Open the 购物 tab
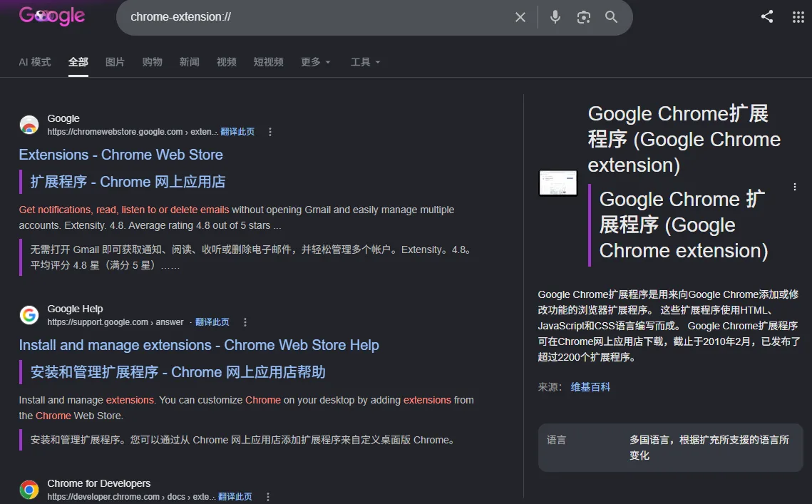This screenshot has width=812, height=504. [x=153, y=62]
